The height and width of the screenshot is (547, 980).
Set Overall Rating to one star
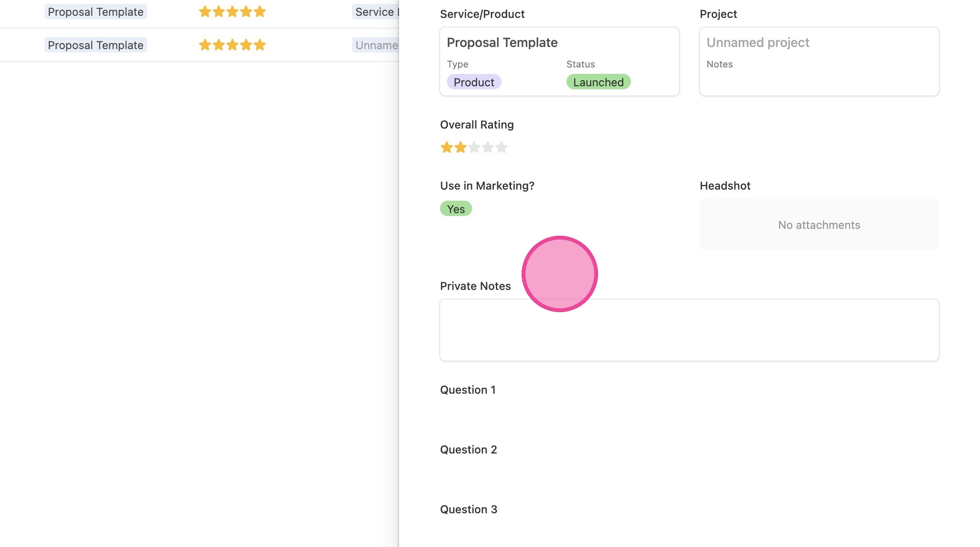(446, 147)
